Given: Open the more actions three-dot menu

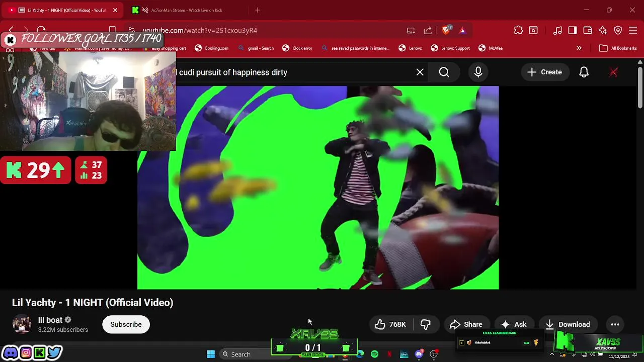Looking at the screenshot, I should pos(615,324).
